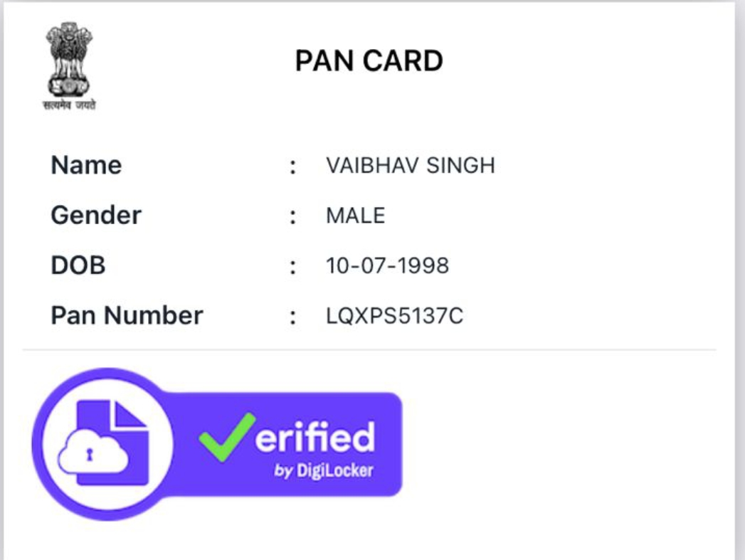Click the Name field label
Viewport: 745px width, 560px height.
(x=86, y=166)
